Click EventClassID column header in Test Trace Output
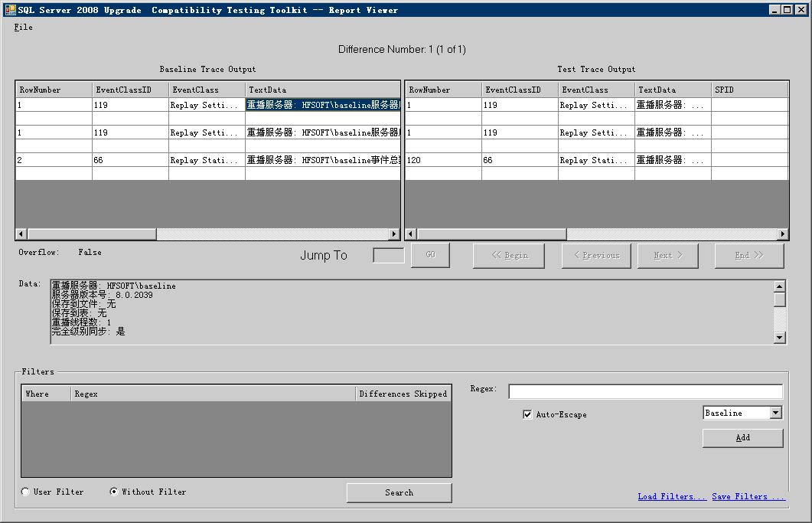The width and height of the screenshot is (812, 523). [520, 90]
